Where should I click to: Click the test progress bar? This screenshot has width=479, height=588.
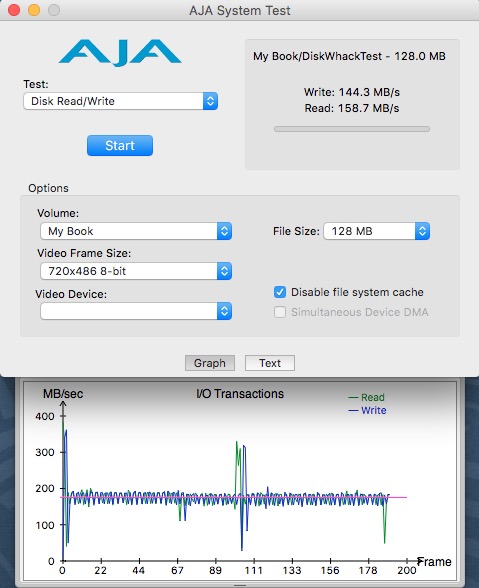click(x=352, y=129)
